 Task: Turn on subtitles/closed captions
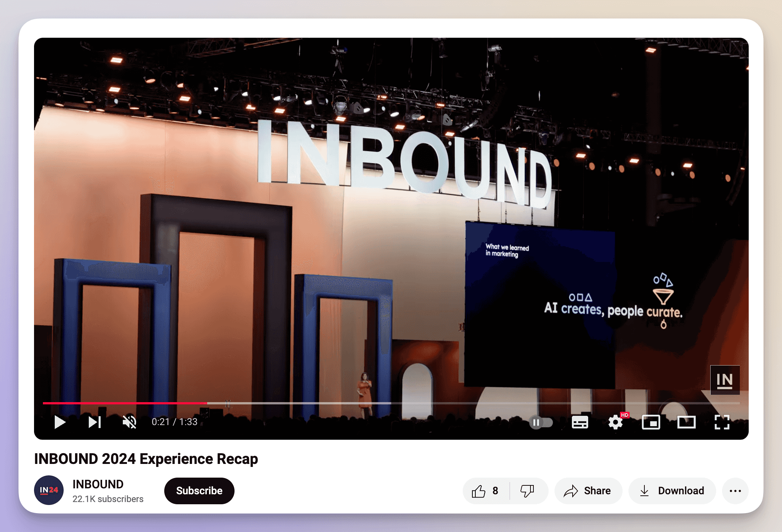pos(580,422)
